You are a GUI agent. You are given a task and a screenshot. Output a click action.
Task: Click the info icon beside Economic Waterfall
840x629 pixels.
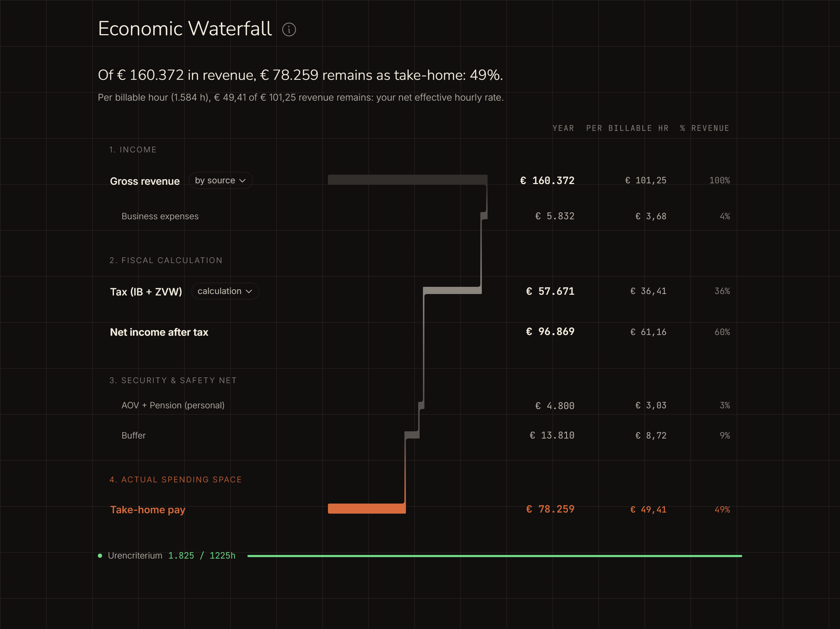[289, 29]
